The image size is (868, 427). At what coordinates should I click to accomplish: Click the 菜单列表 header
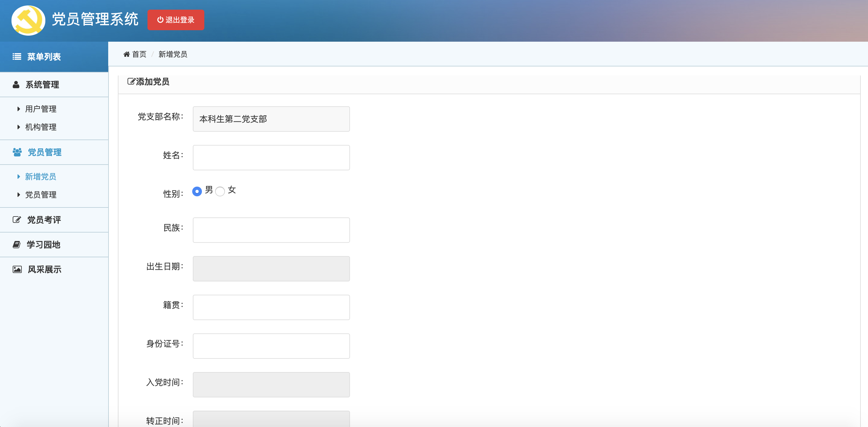(x=54, y=56)
